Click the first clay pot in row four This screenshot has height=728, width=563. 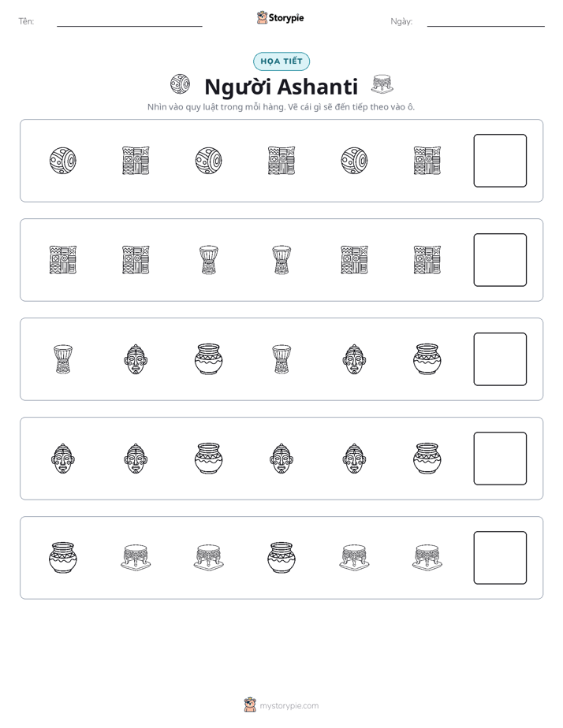[209, 459]
